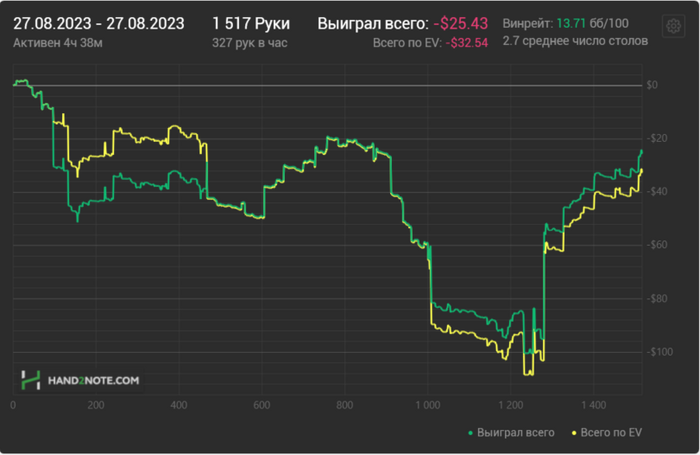The height and width of the screenshot is (455, 700).
Task: Click the -$20 y-axis label
Action: click(x=657, y=138)
